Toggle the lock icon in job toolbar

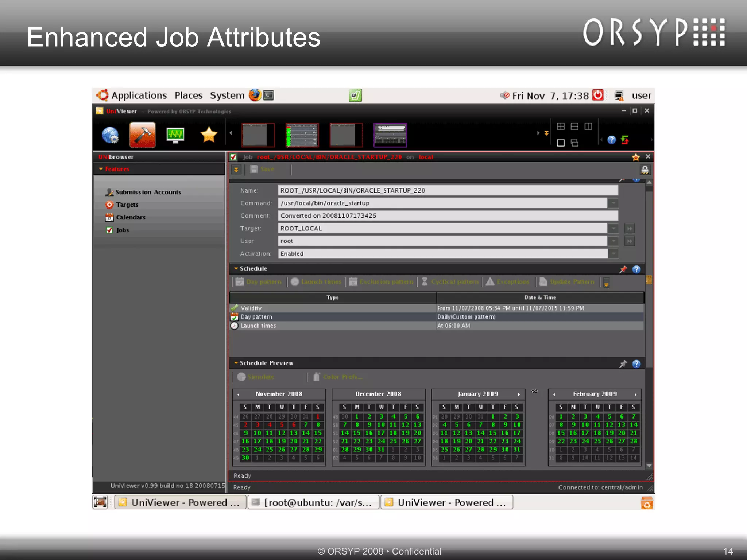pos(645,170)
